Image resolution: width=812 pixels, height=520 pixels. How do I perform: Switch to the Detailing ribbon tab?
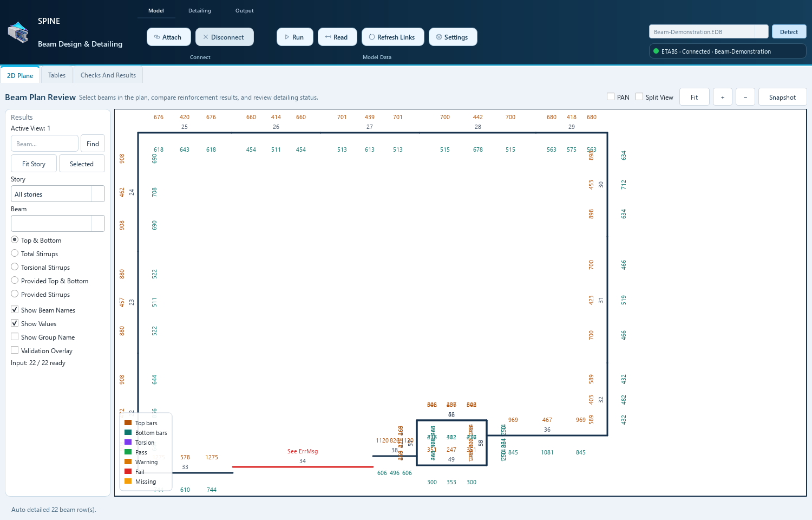click(x=200, y=11)
